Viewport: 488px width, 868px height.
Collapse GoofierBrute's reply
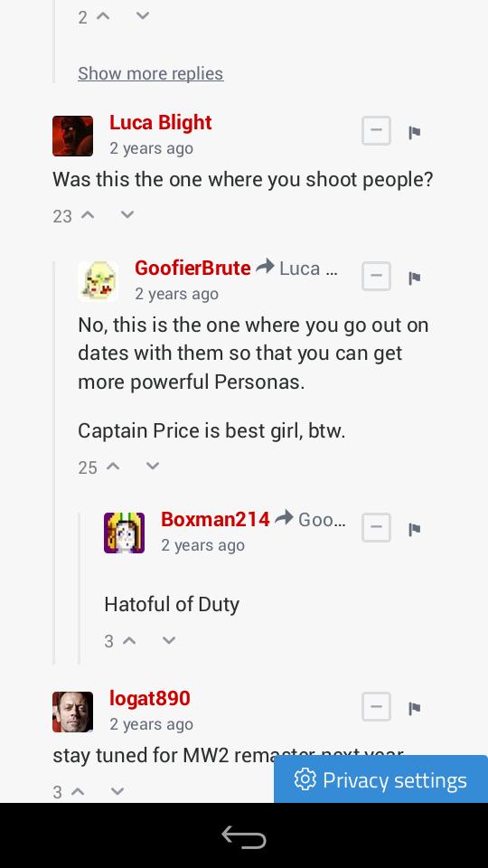click(376, 277)
